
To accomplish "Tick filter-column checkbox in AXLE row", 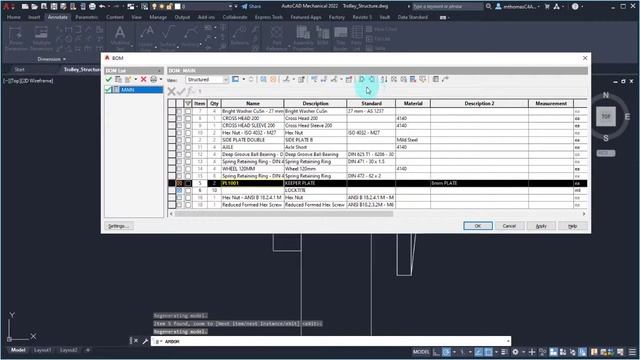I will (x=188, y=147).
